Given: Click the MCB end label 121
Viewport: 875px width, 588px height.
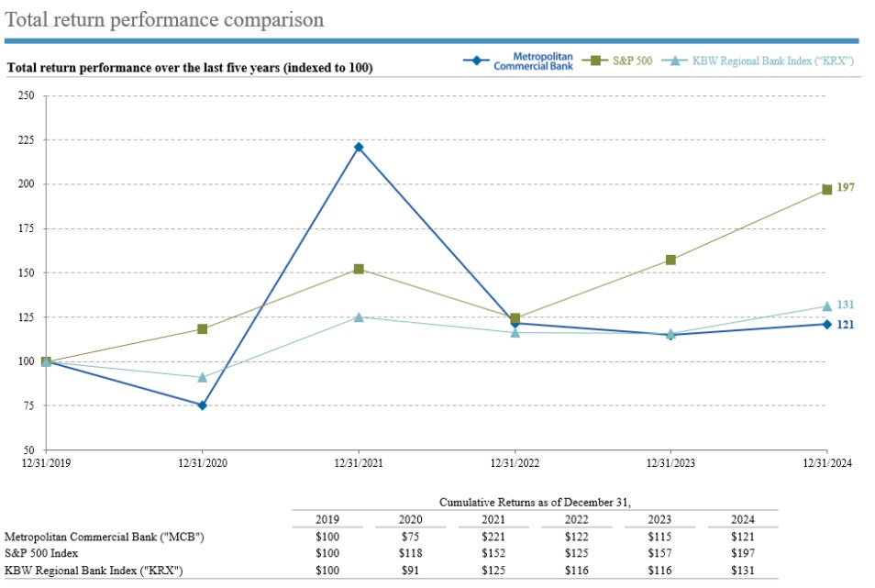Looking at the screenshot, I should coord(846,325).
